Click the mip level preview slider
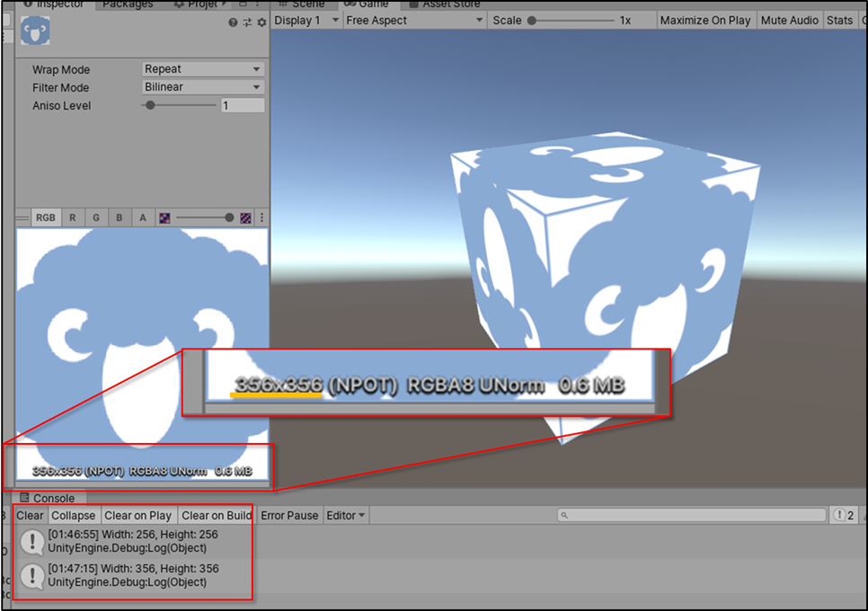This screenshot has height=611, width=868. pyautogui.click(x=206, y=218)
